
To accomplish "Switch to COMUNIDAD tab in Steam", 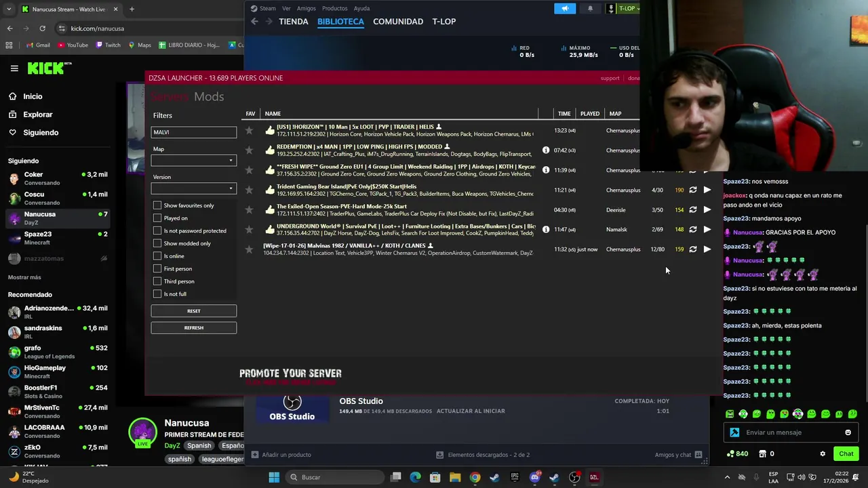I will 398,22.
